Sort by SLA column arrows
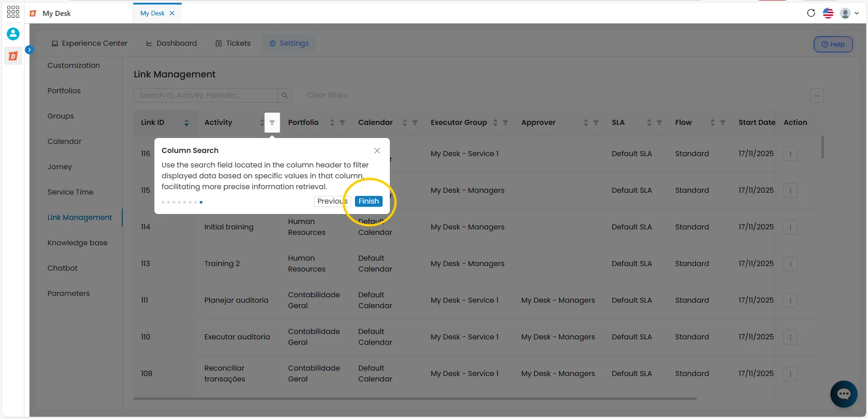The height and width of the screenshot is (419, 868). point(649,123)
